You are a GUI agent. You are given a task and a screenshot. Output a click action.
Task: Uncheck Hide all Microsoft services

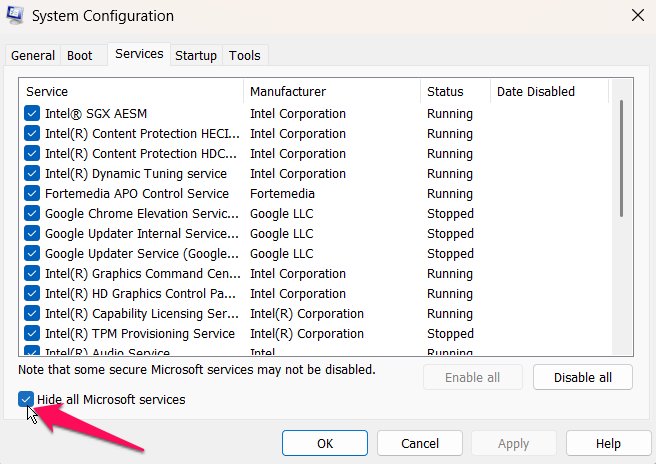pyautogui.click(x=26, y=400)
